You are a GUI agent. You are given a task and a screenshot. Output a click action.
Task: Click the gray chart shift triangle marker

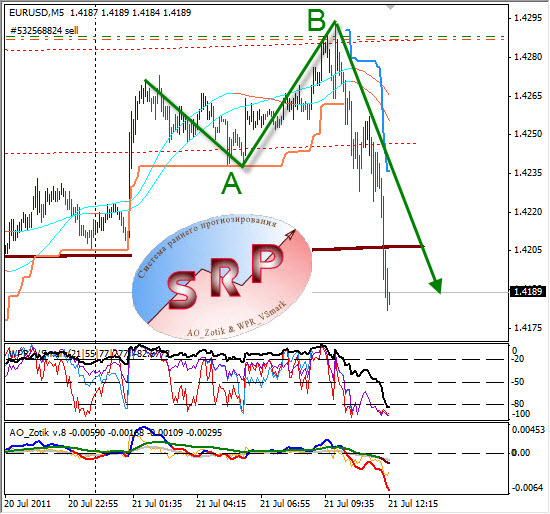[x=391, y=7]
